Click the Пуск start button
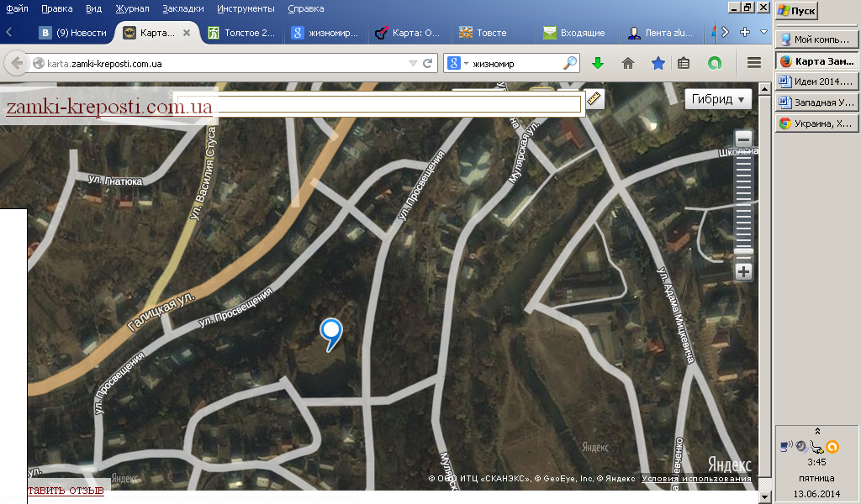861x504 pixels. tap(797, 11)
